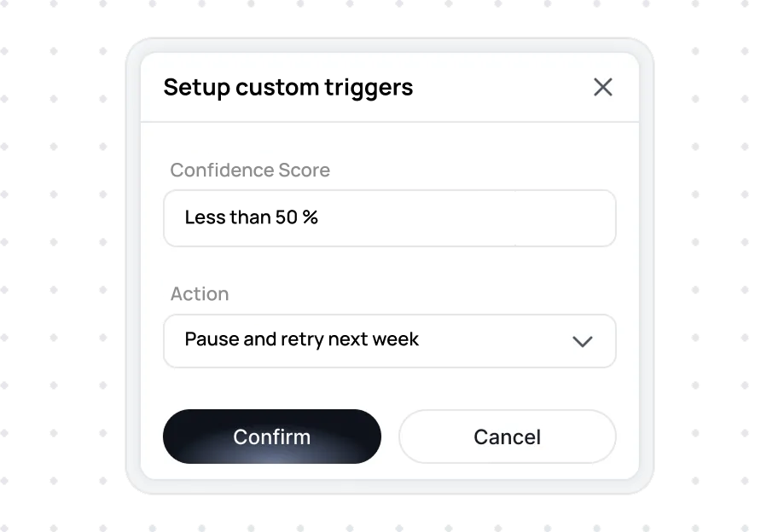Click the outlined Cancel button
The image size is (778, 532).
[507, 437]
